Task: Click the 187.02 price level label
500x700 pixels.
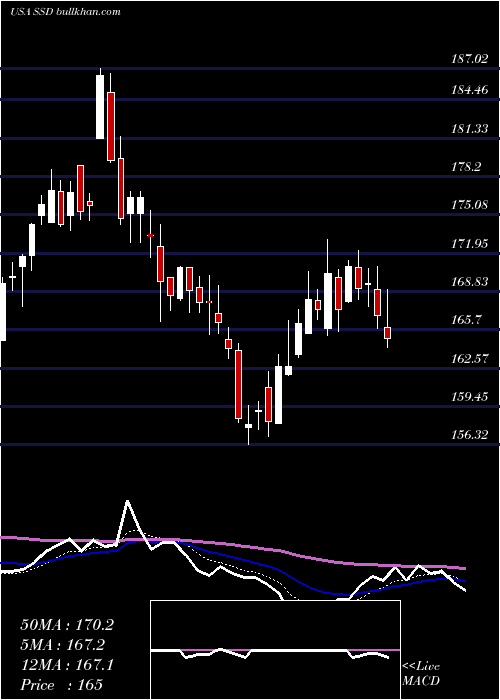Action: [470, 58]
